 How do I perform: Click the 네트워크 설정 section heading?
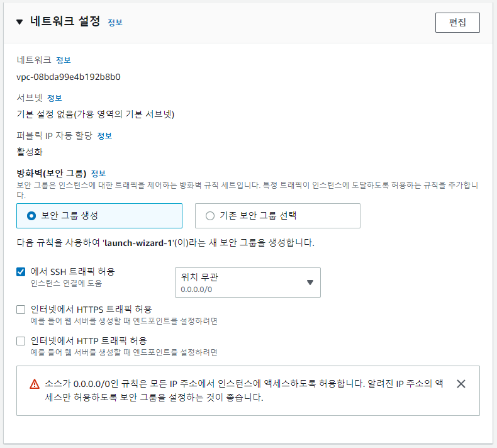(x=65, y=21)
